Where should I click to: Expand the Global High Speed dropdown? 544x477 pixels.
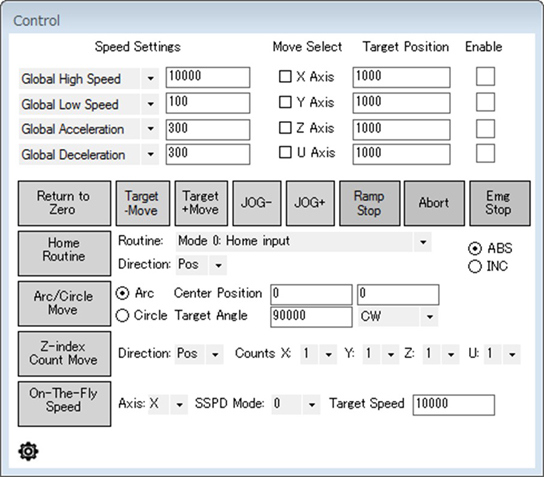click(x=151, y=78)
